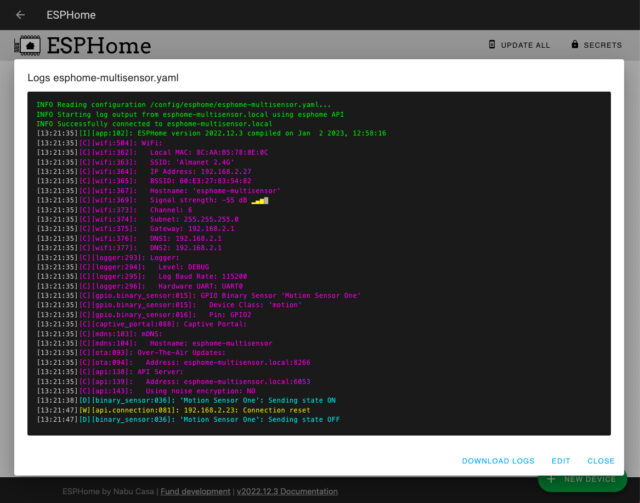
Task: Click the yellow signal strength bars
Action: pyautogui.click(x=260, y=200)
